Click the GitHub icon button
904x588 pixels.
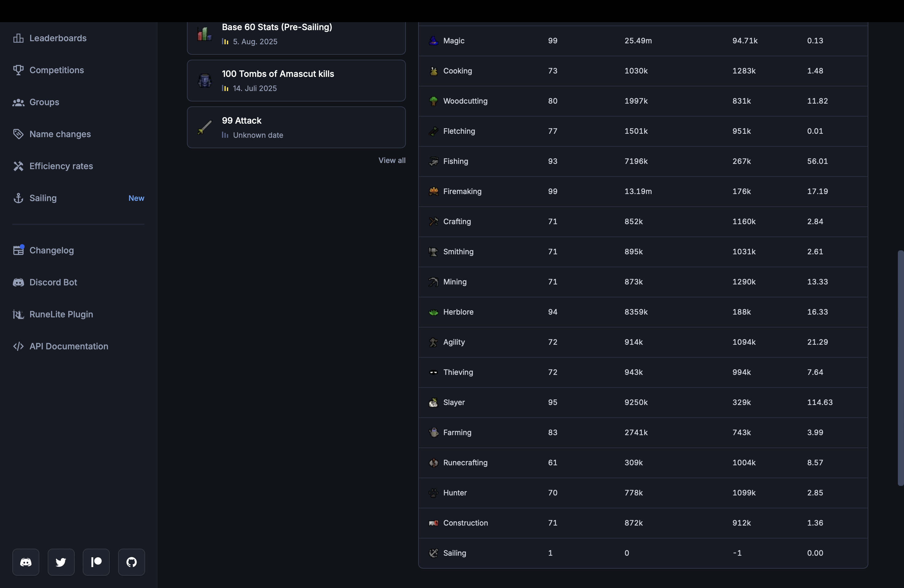point(131,562)
